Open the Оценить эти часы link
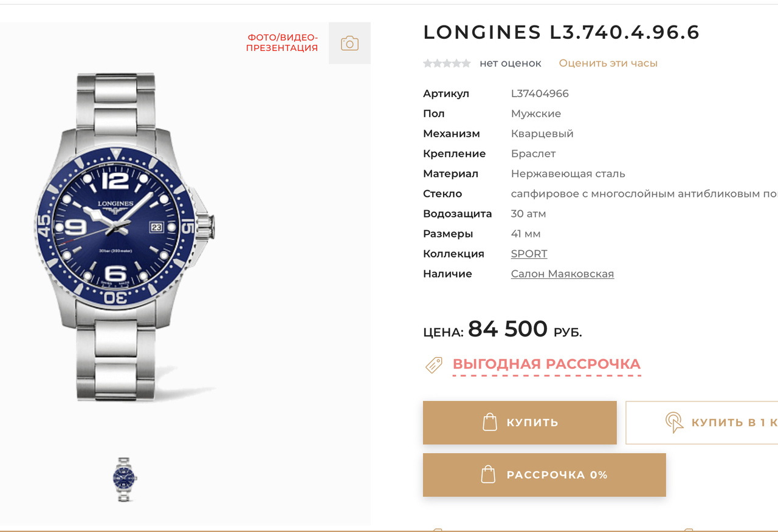 coord(608,63)
